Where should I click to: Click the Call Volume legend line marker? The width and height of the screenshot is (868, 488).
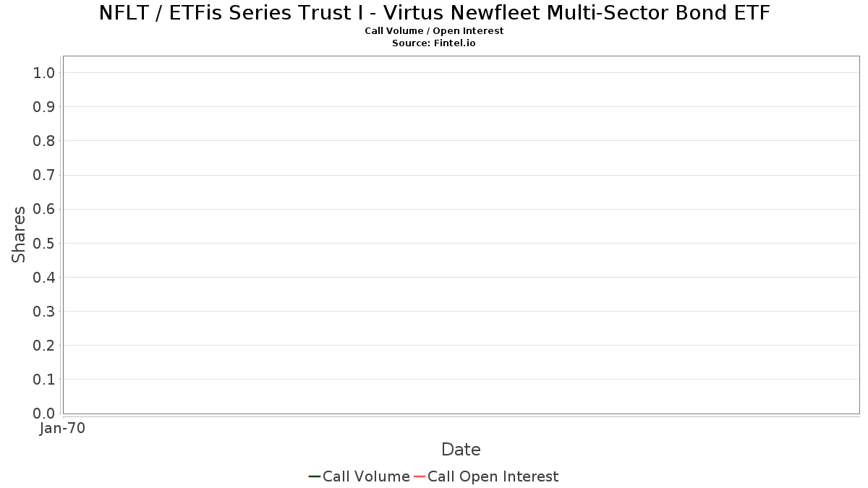point(315,476)
